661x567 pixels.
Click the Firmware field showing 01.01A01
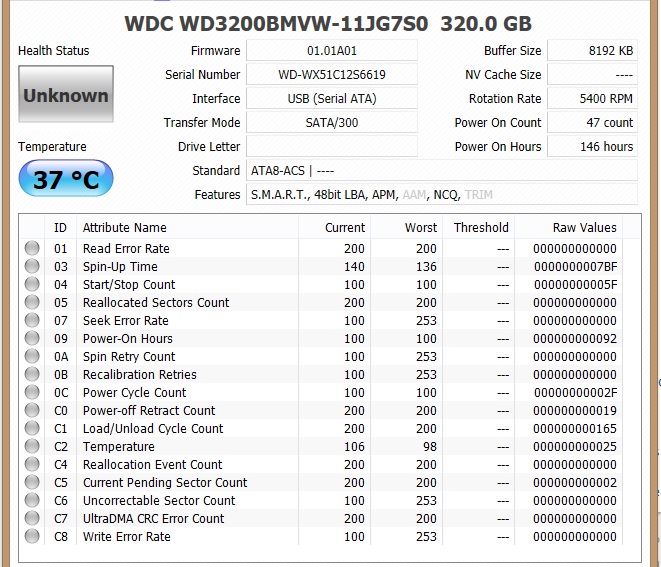pyautogui.click(x=332, y=51)
